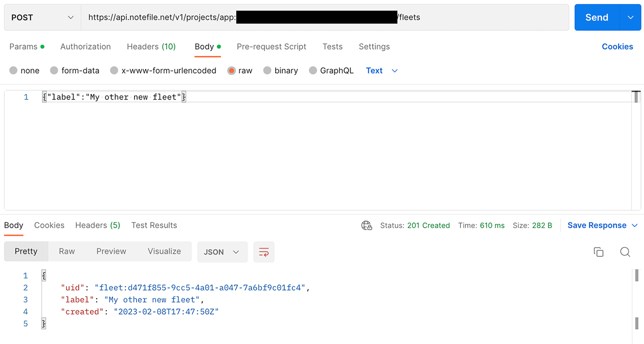Click the created timestamp 2023-02-08T17:47:50Z

(x=166, y=311)
